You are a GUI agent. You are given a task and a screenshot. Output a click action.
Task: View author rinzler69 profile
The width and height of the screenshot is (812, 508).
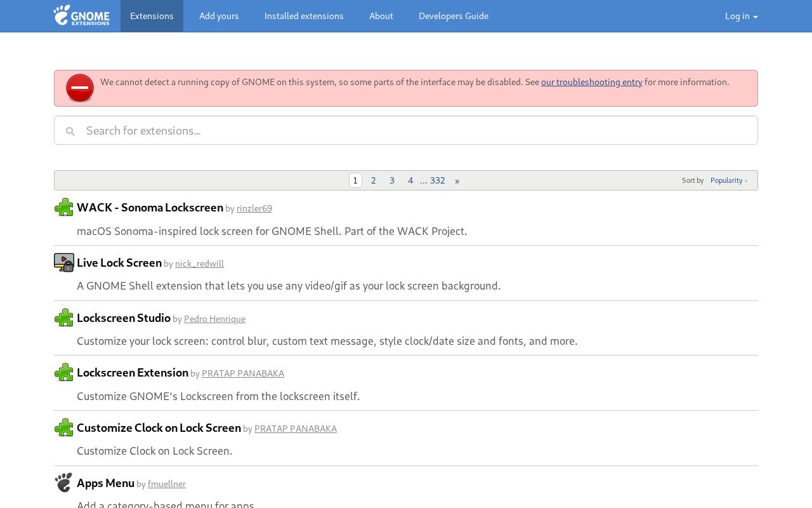pos(254,208)
